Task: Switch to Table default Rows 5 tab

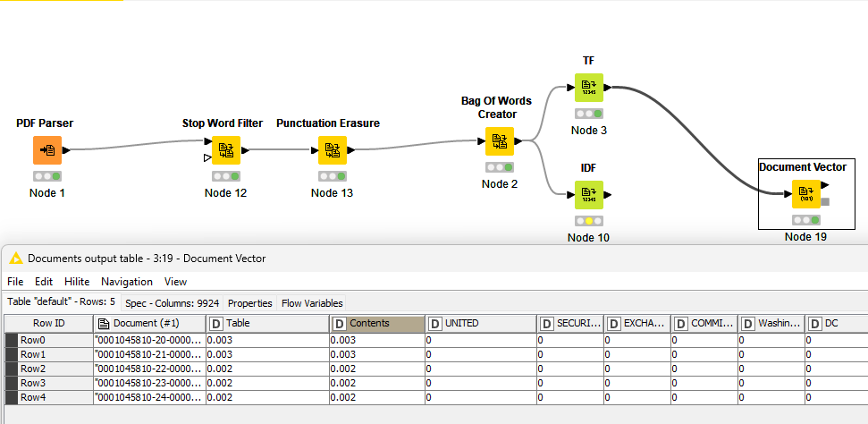Action: click(62, 302)
